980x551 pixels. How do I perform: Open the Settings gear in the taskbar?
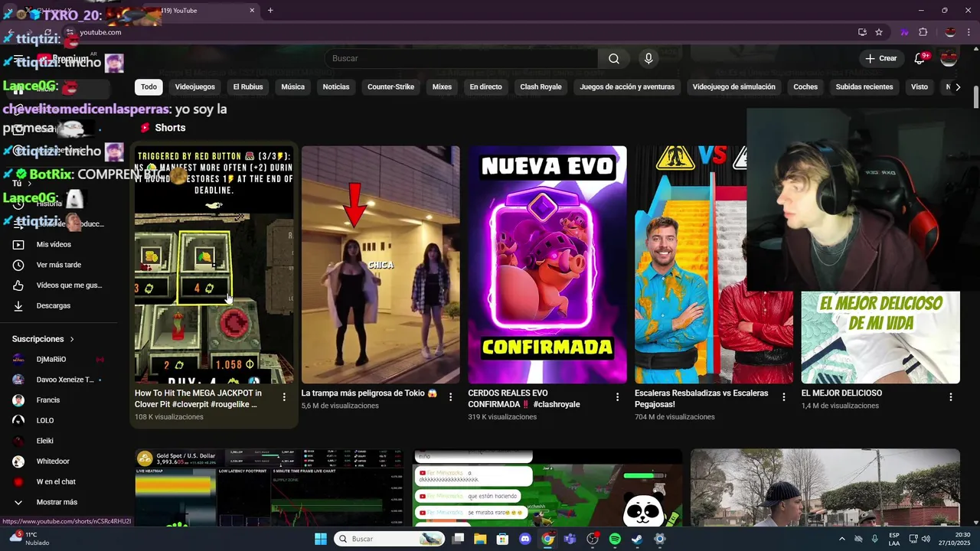pos(660,539)
